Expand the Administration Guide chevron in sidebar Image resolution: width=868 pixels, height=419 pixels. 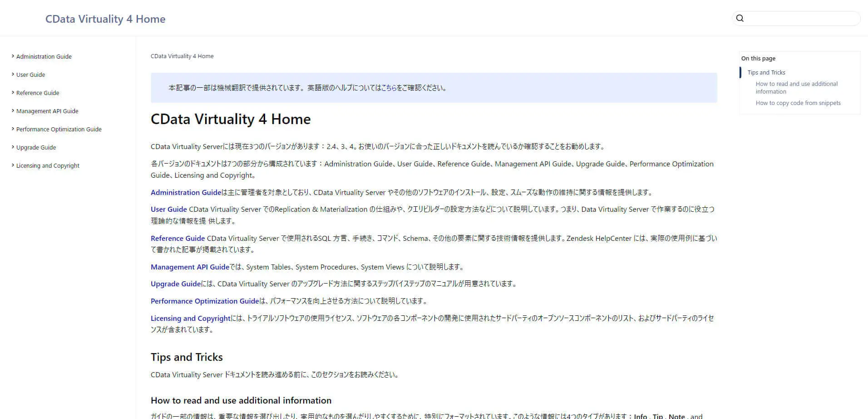pyautogui.click(x=13, y=56)
